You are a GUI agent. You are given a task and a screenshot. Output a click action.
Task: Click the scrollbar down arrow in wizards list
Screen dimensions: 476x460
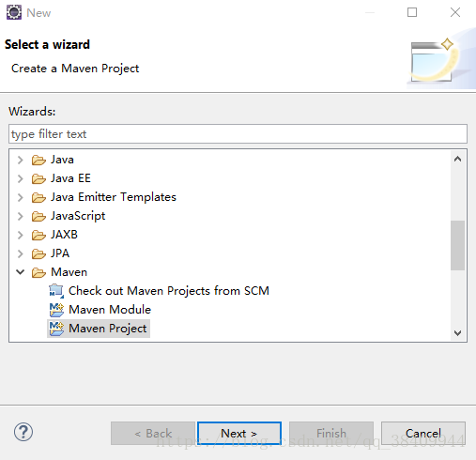tap(457, 333)
